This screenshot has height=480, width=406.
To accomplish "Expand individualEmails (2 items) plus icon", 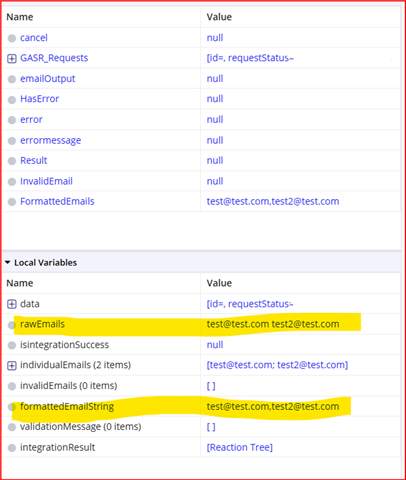I will coord(12,366).
